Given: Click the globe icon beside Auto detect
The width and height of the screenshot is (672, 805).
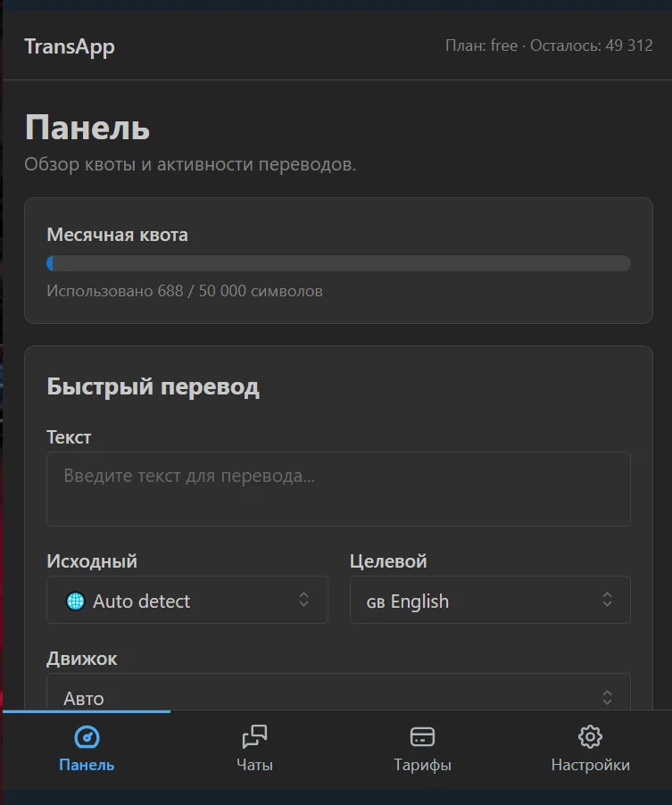Looking at the screenshot, I should 76,601.
